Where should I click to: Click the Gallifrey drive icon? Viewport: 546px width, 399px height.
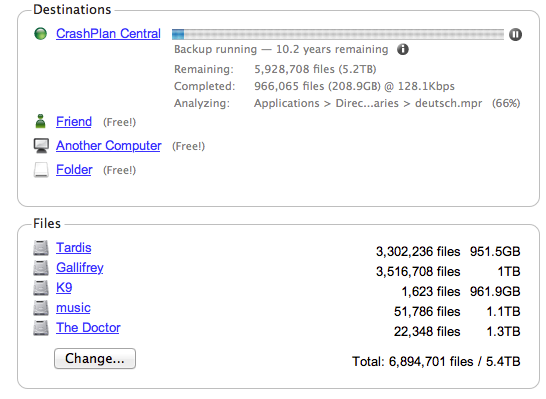pos(41,268)
